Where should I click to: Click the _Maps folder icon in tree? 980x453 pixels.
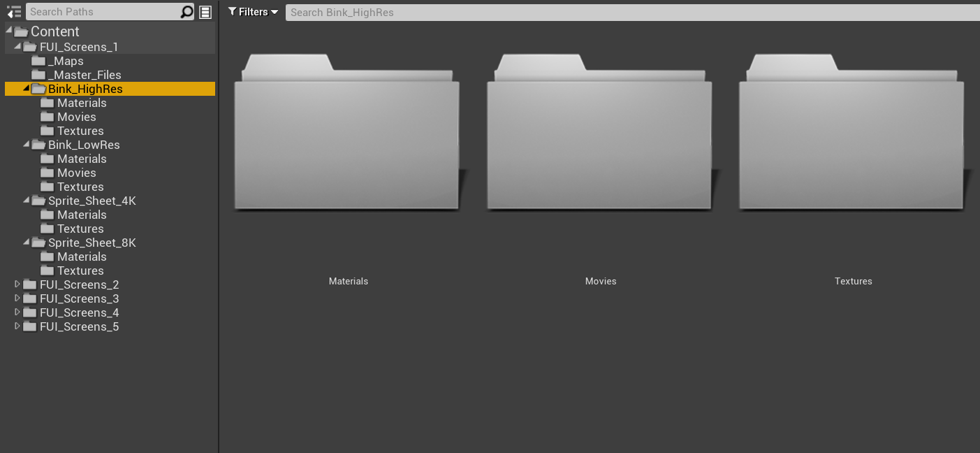point(38,61)
